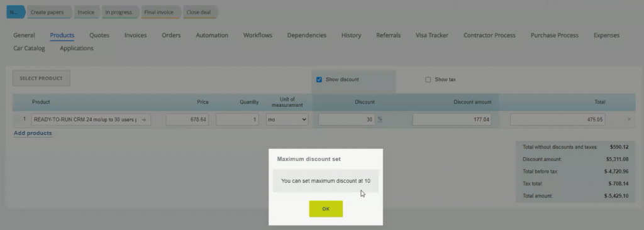This screenshot has width=644, height=230.
Task: Click the 'You can set maximum discount' message
Action: (x=326, y=181)
